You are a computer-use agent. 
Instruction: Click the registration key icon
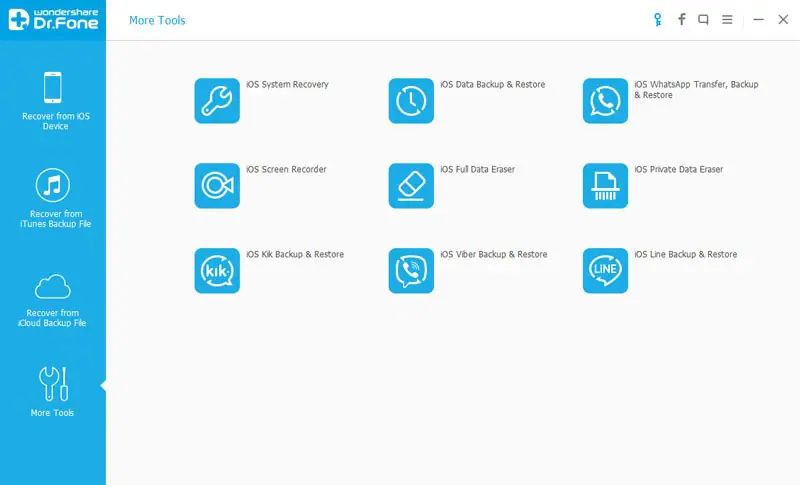coord(658,20)
